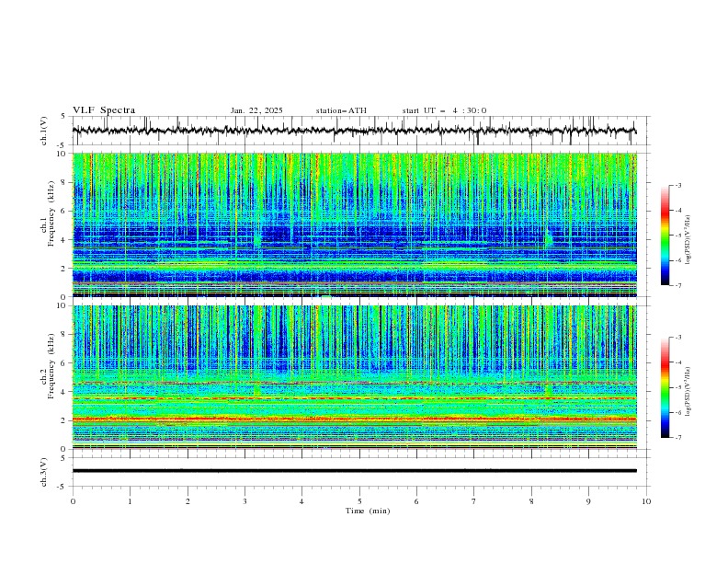Click the '-3' label on ch.1 color bar

677,185
